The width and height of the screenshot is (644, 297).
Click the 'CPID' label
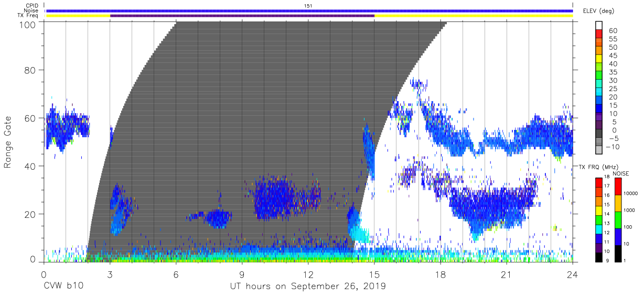click(x=32, y=5)
